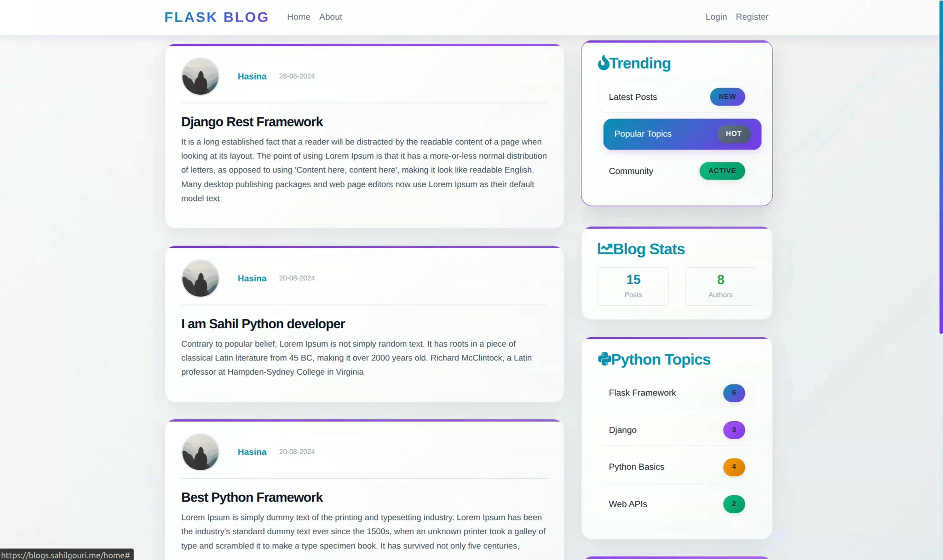Open the About navigation item
This screenshot has height=560, width=943.
click(x=330, y=17)
